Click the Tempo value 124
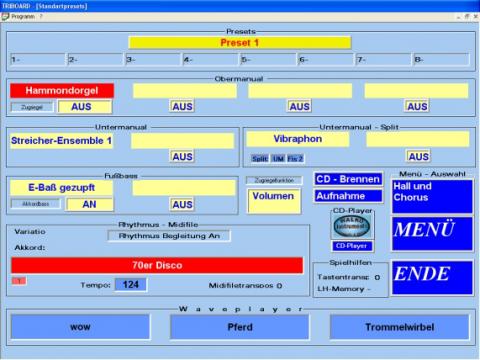The image size is (480, 360). (x=130, y=285)
